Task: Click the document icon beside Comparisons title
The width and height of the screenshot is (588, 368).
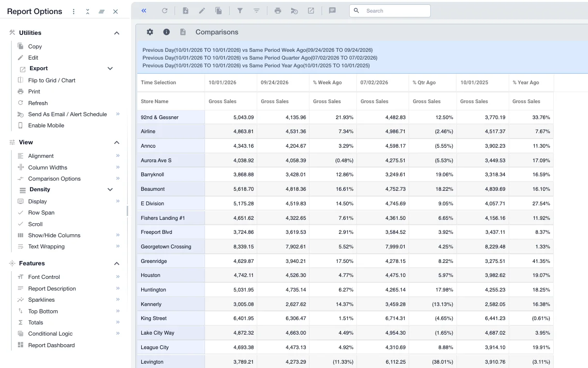Action: (183, 32)
